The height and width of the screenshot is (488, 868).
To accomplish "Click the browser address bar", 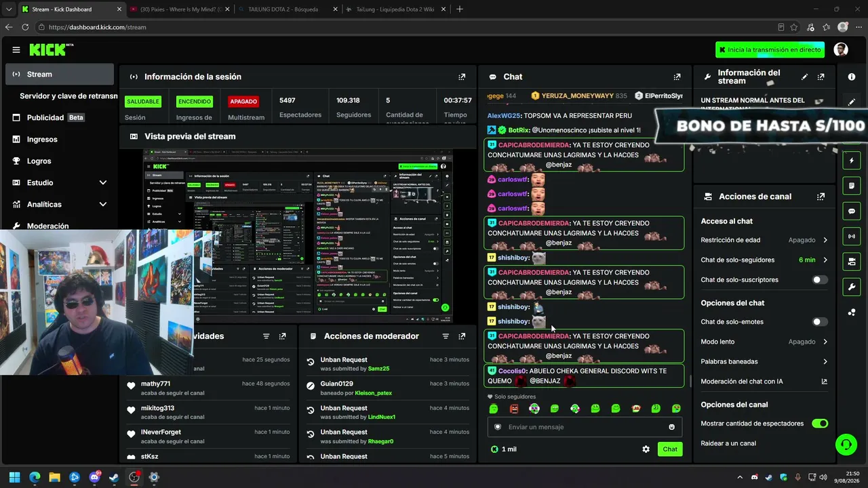I will point(407,27).
